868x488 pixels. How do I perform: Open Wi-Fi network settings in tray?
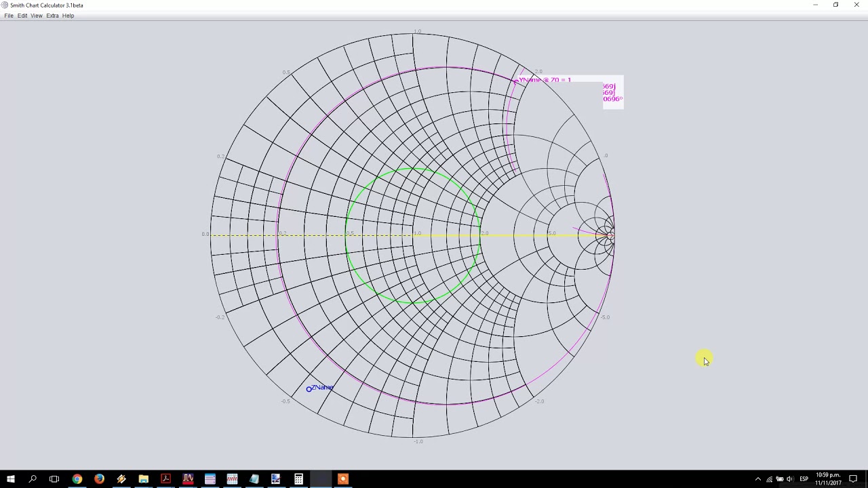pos(769,479)
